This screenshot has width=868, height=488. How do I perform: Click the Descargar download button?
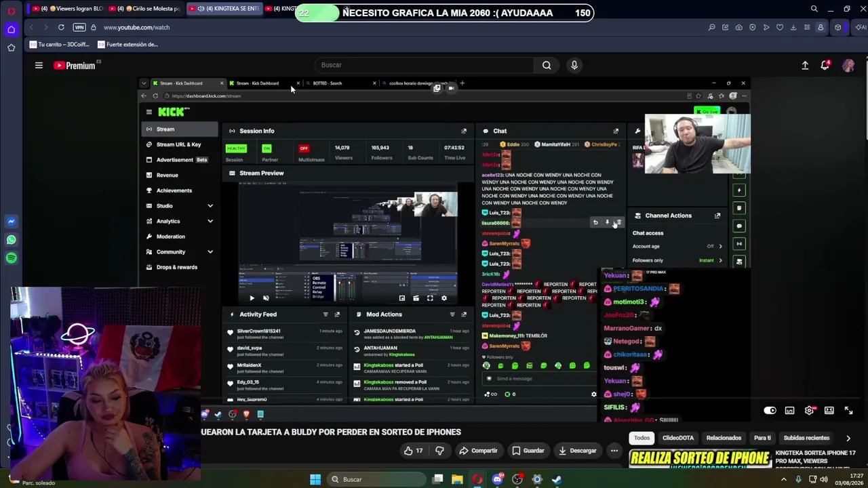point(577,451)
